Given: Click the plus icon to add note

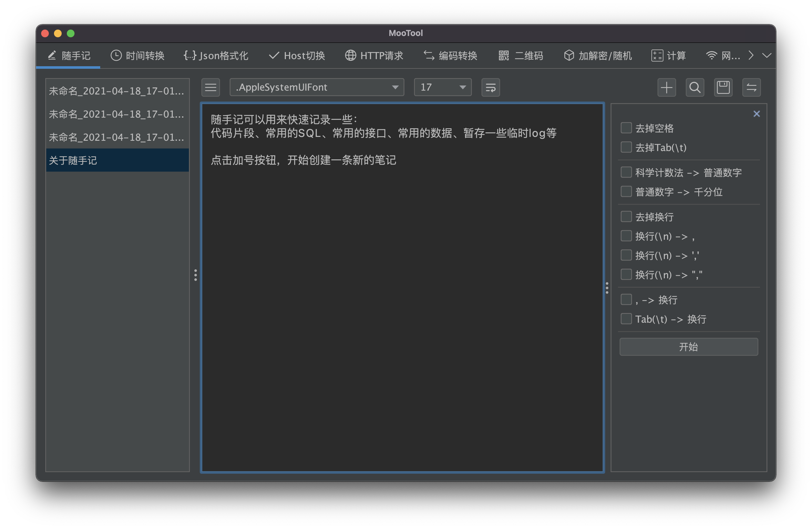Looking at the screenshot, I should [666, 87].
